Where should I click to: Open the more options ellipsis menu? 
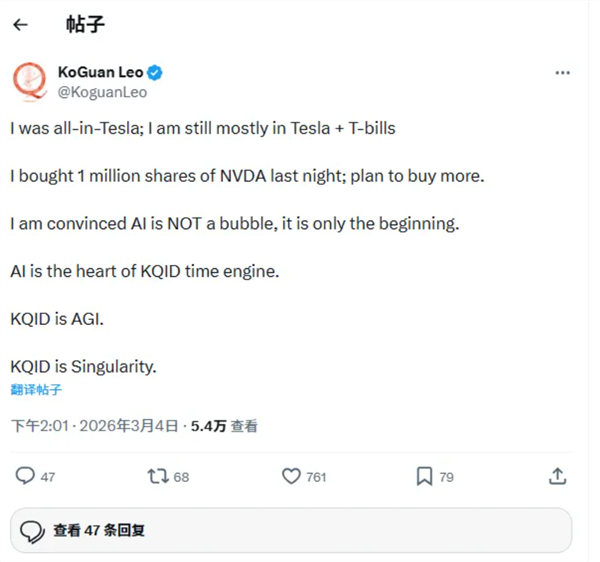coord(563,74)
